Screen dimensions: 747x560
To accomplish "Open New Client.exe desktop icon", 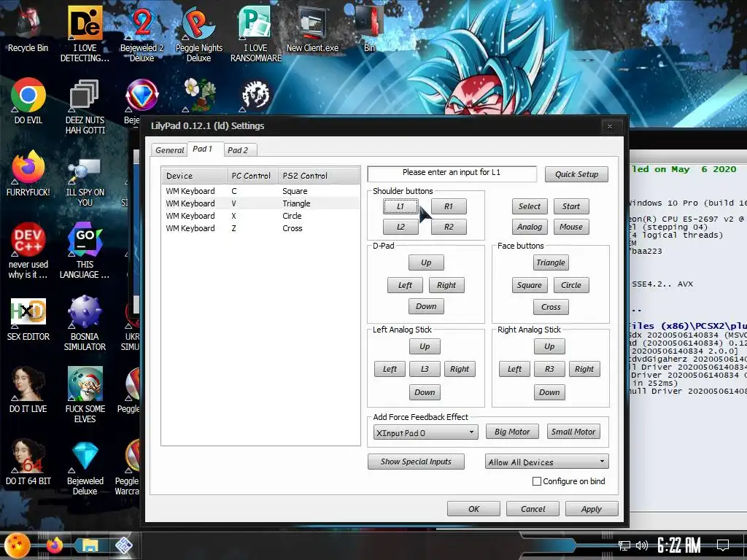I will pos(312,28).
